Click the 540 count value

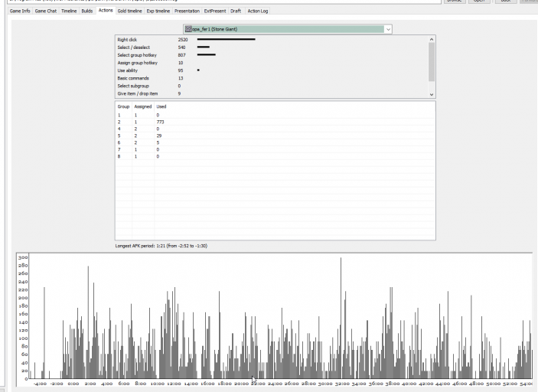181,47
